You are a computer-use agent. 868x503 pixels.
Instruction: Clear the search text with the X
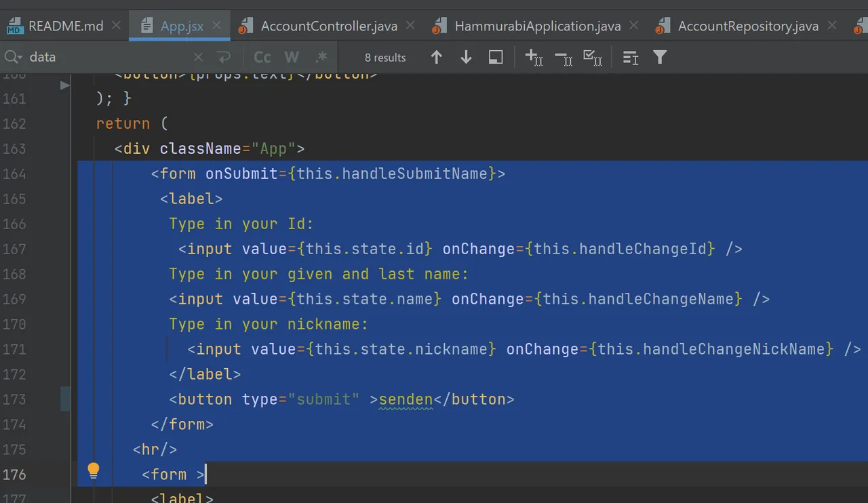(198, 58)
